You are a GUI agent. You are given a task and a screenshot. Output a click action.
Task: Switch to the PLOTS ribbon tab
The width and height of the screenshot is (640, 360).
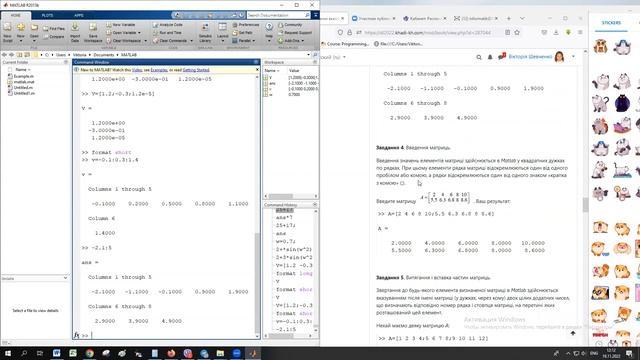[x=47, y=16]
